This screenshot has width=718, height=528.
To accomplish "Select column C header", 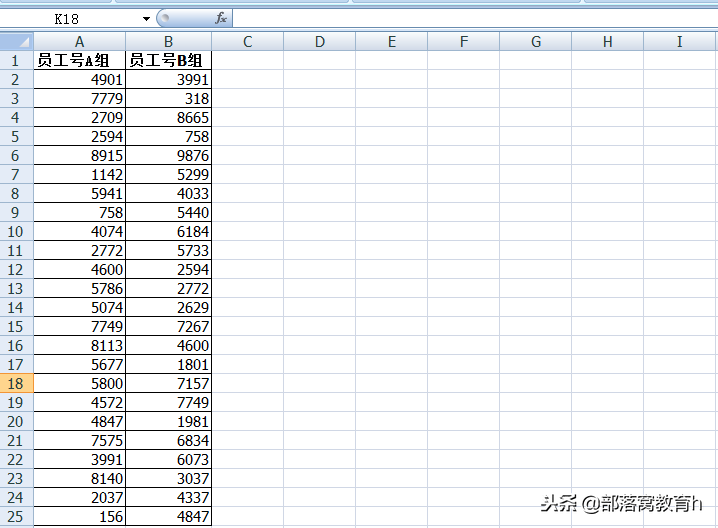I will coord(248,42).
